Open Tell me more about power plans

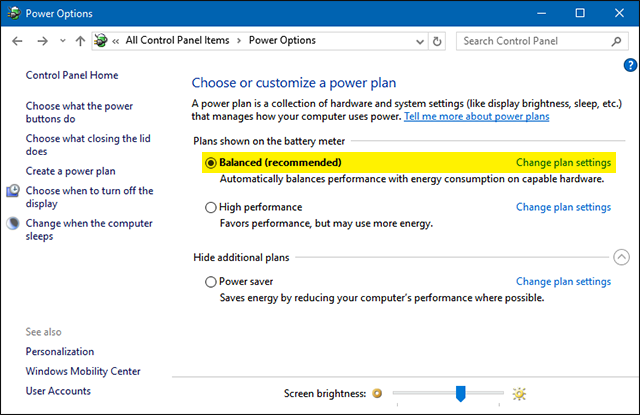click(477, 117)
